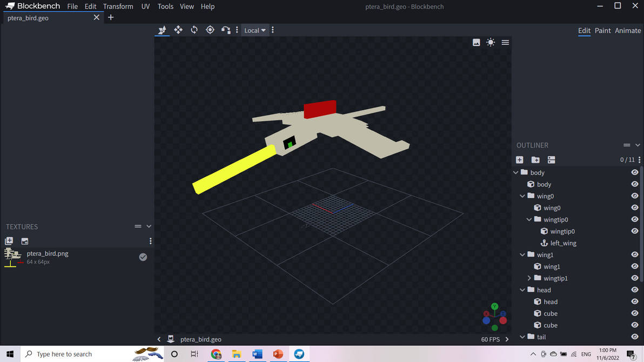Image resolution: width=644 pixels, height=362 pixels.
Task: Go to next status bar arrow
Action: point(507,339)
